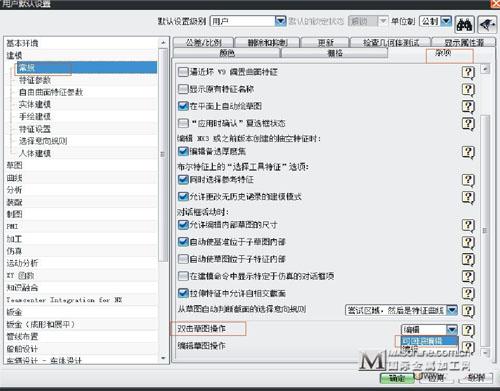The height and width of the screenshot is (391, 500).
Task: Switch to the 更新 tab
Action: point(325,43)
